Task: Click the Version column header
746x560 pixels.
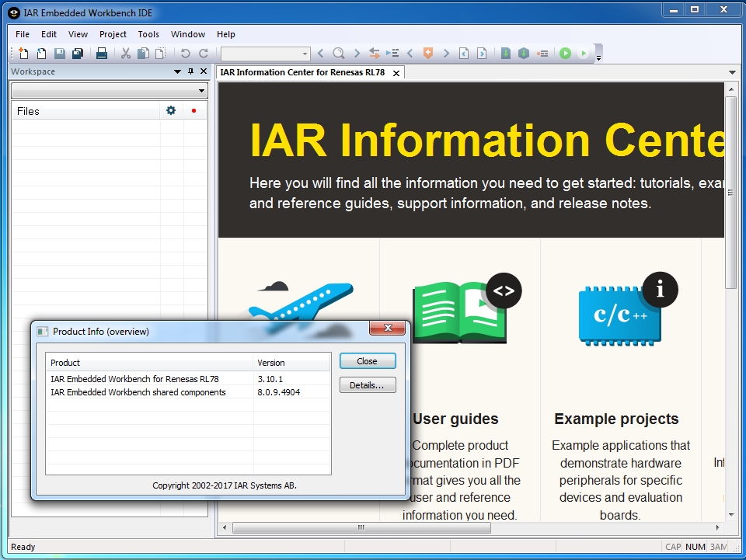Action: pos(291,363)
